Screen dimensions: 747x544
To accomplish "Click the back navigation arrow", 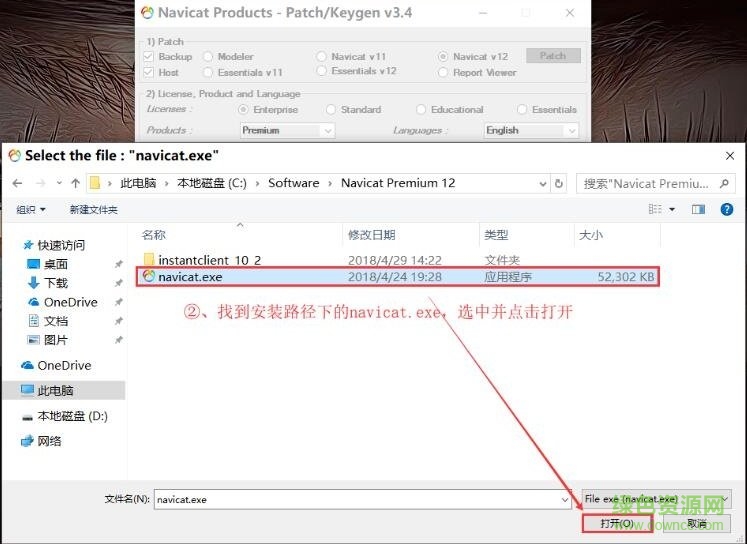I will 17,183.
